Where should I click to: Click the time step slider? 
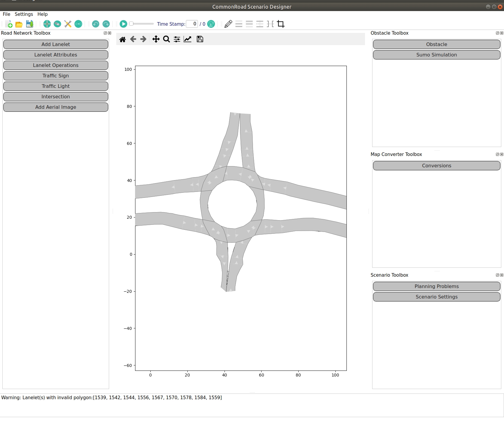[x=142, y=24]
